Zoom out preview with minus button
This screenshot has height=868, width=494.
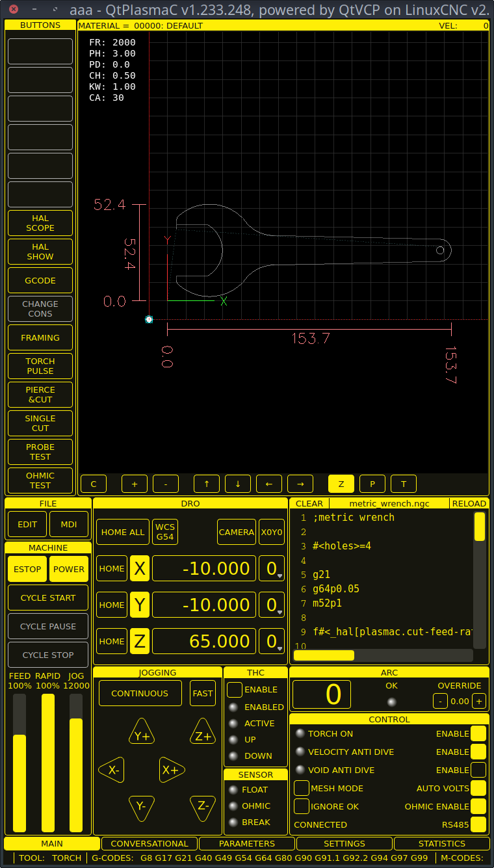pyautogui.click(x=166, y=484)
